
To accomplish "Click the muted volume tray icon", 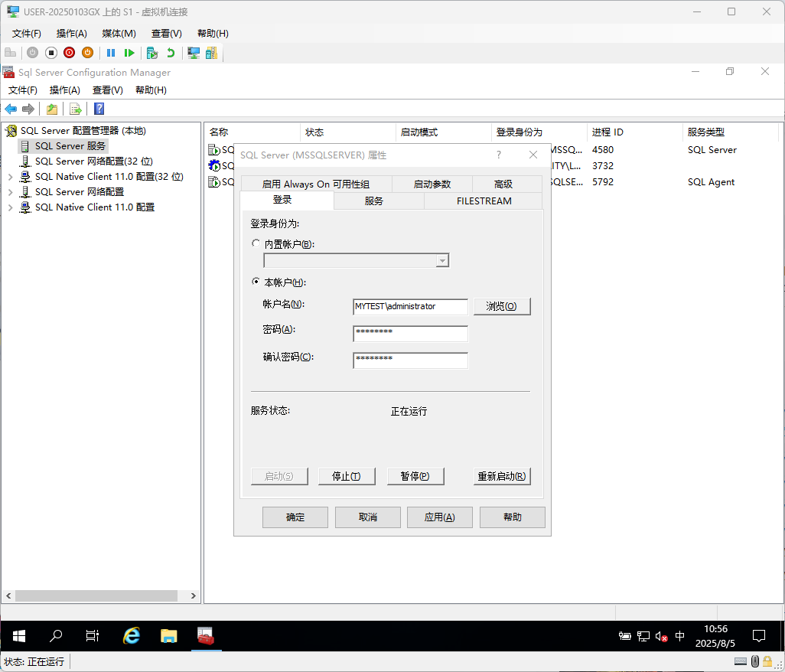I will click(x=661, y=637).
